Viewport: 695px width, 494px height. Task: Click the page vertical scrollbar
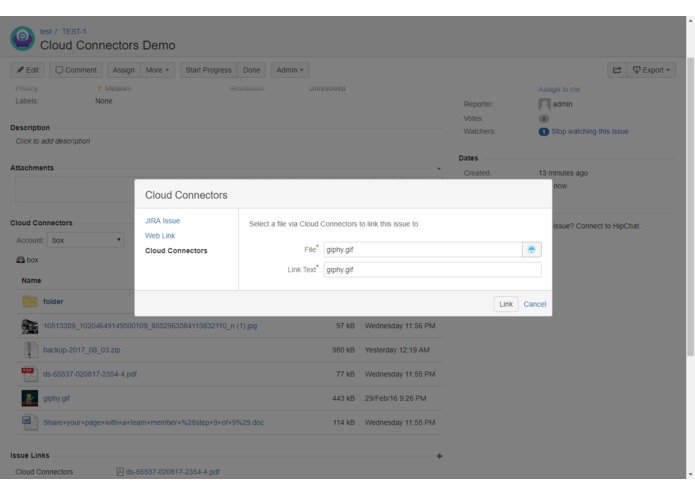click(691, 206)
